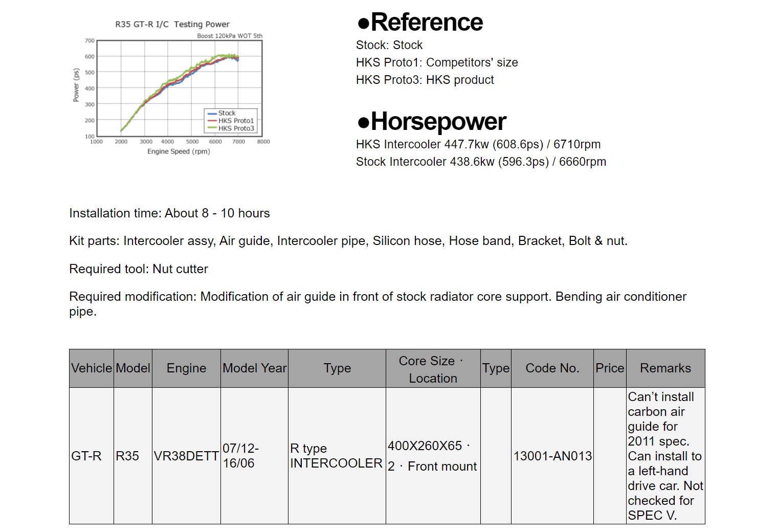Click the Reference heading
This screenshot has height=532, width=777.
tap(419, 22)
